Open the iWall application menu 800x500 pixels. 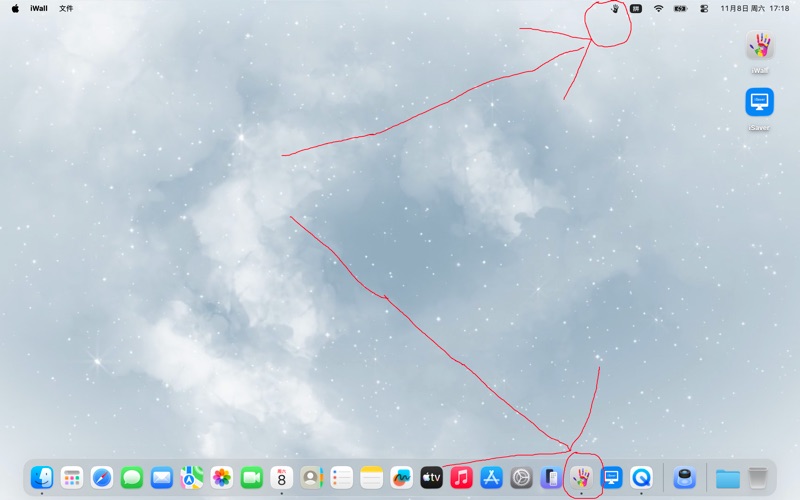click(39, 9)
